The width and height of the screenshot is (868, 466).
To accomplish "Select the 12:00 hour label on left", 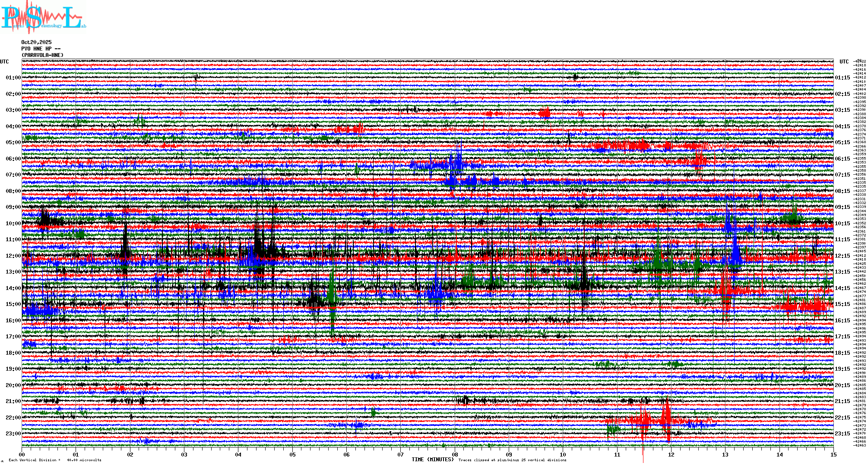I will click(x=13, y=256).
